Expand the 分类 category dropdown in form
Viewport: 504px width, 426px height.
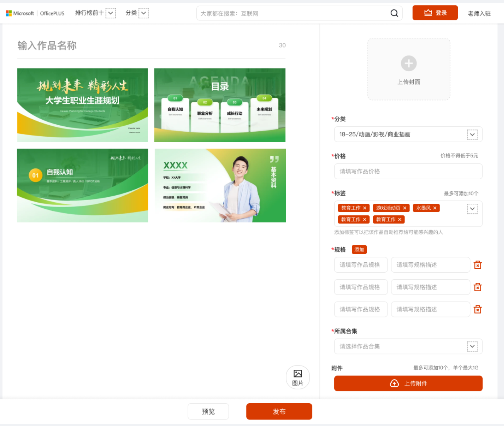tap(472, 134)
